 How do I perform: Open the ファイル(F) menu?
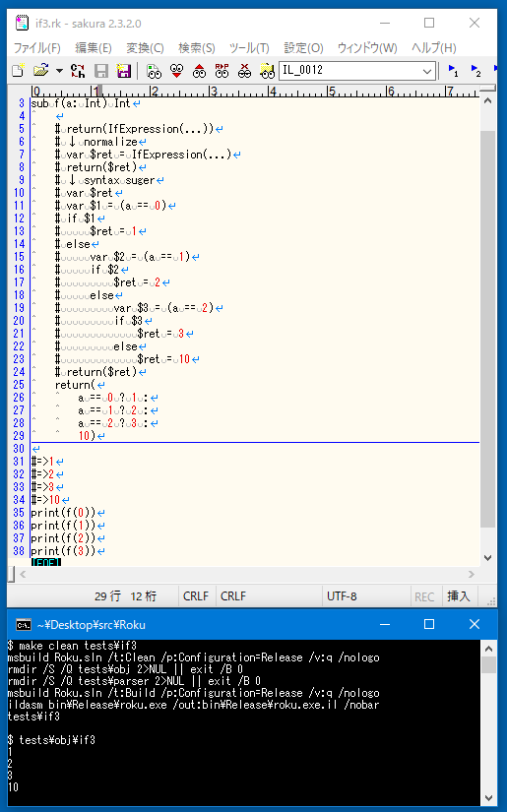point(36,48)
